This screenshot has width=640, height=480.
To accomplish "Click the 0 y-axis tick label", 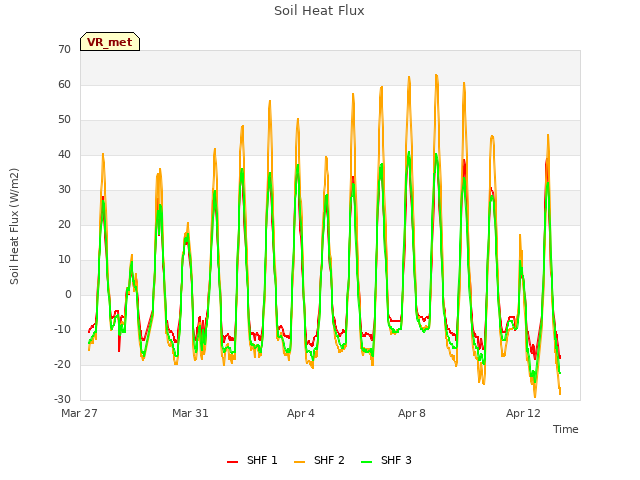I will 68,295.
